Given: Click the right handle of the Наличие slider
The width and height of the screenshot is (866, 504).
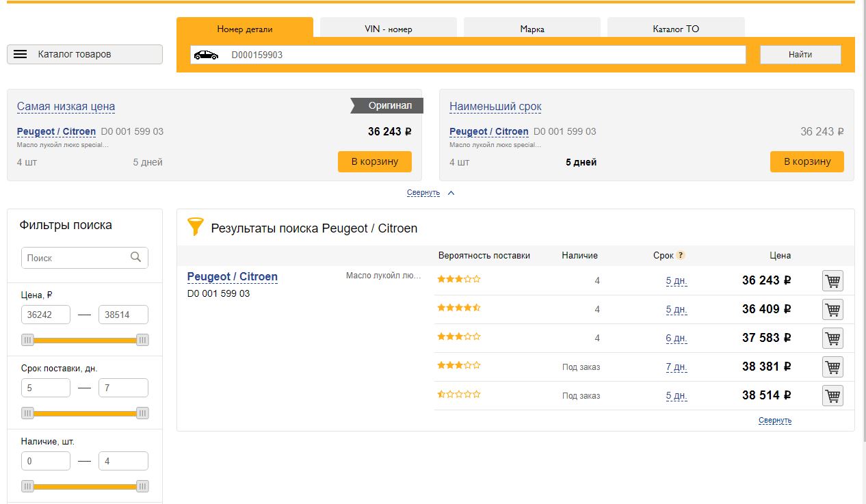Looking at the screenshot, I should pyautogui.click(x=142, y=486).
